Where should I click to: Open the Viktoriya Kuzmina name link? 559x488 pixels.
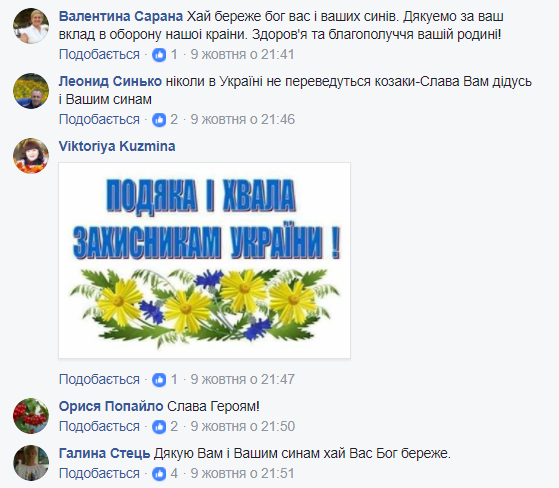[117, 147]
